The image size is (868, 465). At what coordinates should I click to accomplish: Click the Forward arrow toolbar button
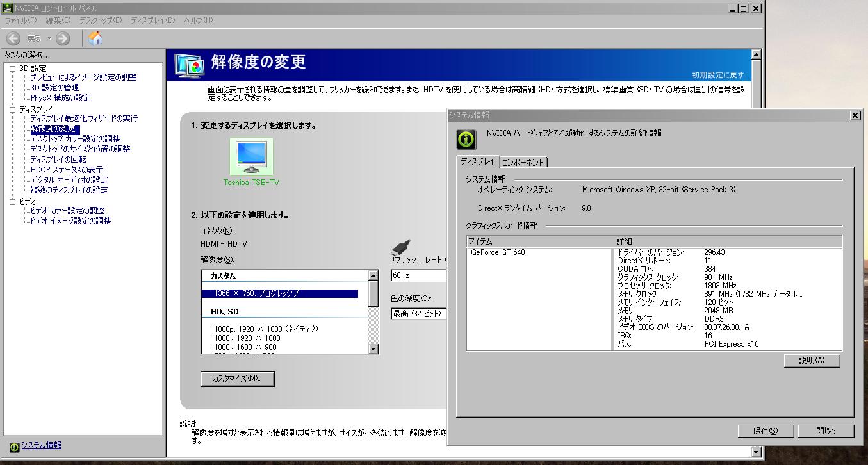point(63,38)
